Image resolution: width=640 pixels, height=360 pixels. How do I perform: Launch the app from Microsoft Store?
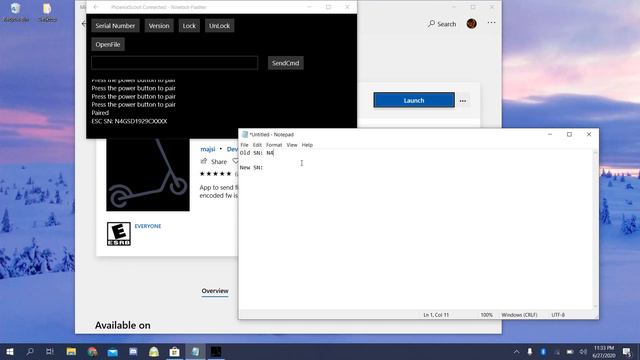(x=414, y=100)
